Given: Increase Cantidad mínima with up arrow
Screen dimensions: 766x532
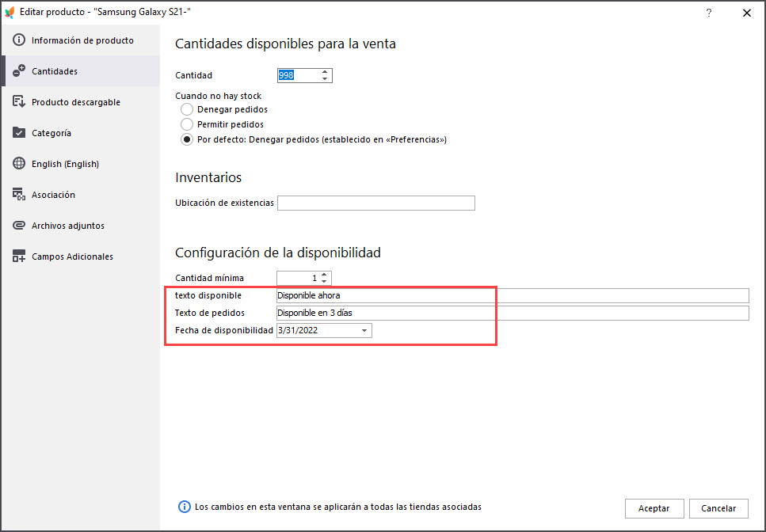Looking at the screenshot, I should pyautogui.click(x=324, y=274).
